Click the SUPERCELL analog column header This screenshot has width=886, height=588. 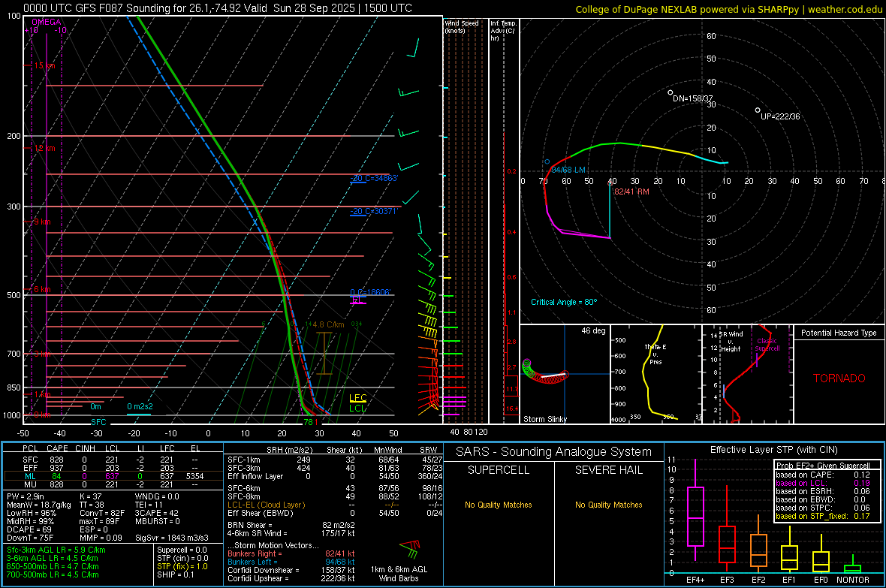point(499,470)
